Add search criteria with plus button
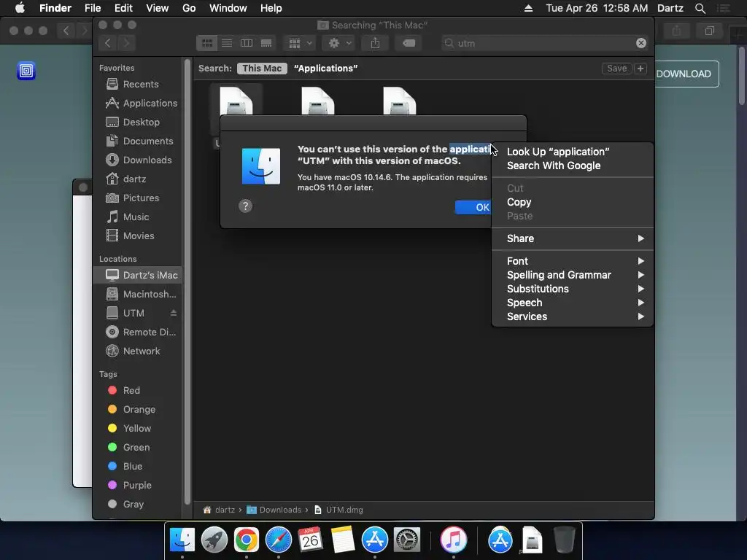Image resolution: width=747 pixels, height=560 pixels. point(640,68)
